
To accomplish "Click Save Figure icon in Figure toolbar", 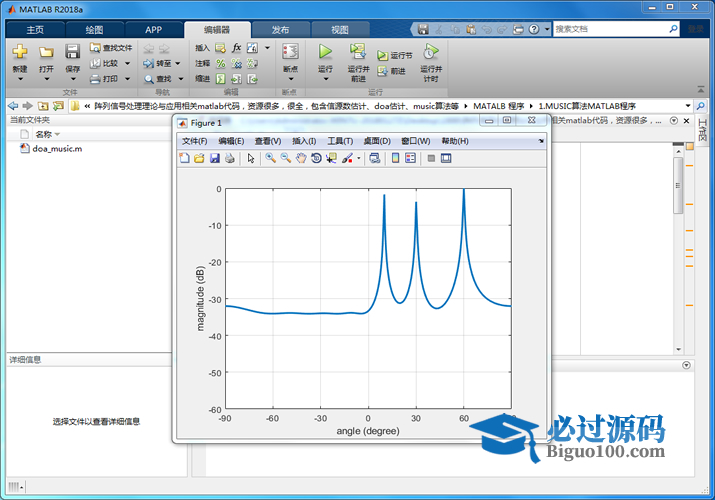I will pyautogui.click(x=214, y=158).
